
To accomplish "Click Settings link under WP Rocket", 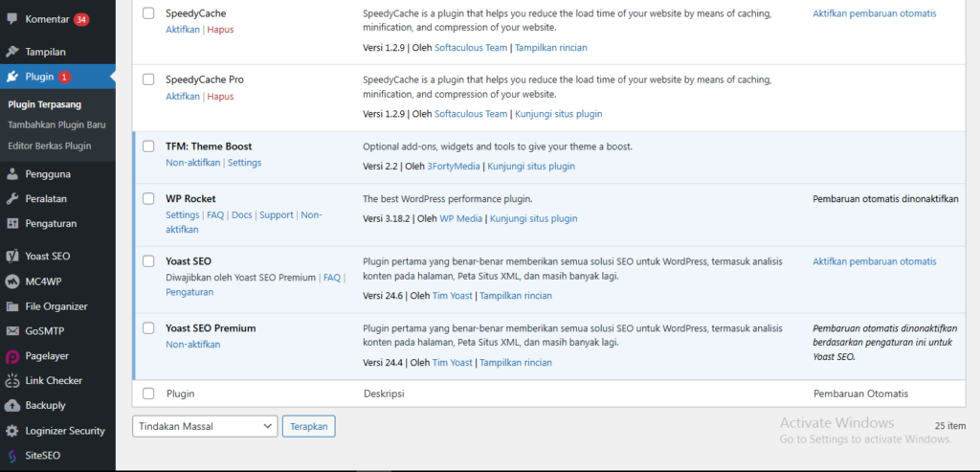I will click(x=183, y=215).
